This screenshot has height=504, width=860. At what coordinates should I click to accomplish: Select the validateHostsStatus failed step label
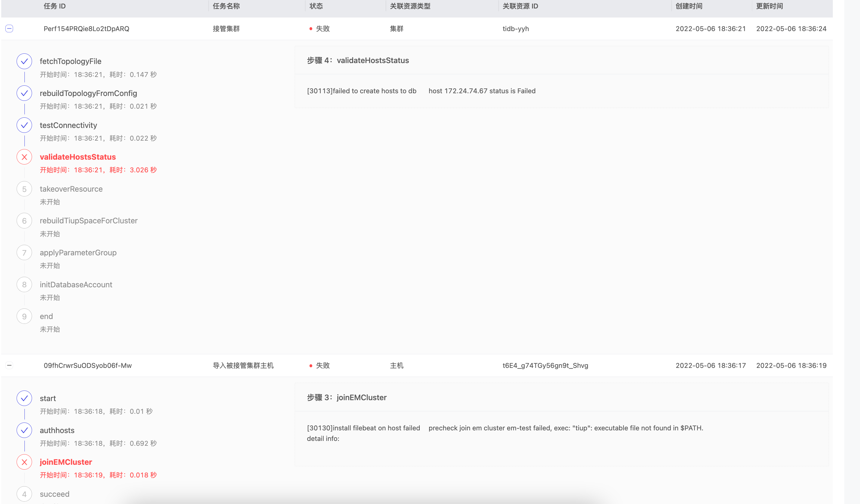[x=78, y=157]
